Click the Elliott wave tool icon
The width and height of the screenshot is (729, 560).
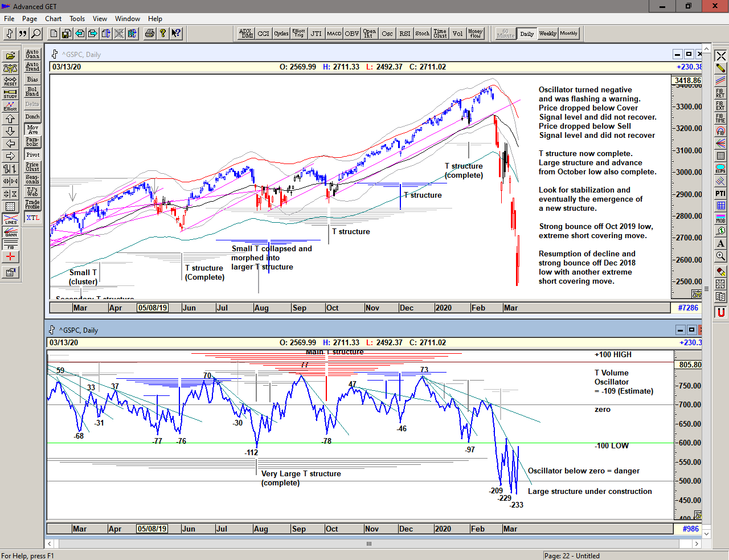10,106
